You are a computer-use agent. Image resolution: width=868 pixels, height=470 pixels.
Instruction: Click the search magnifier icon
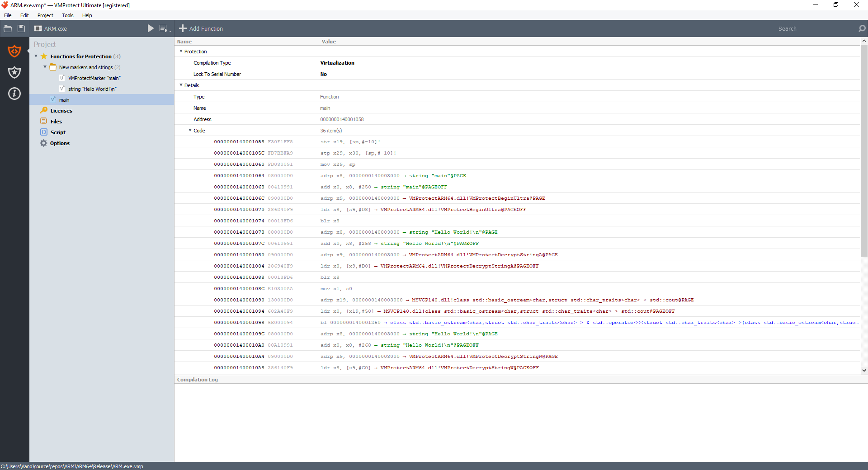point(862,28)
